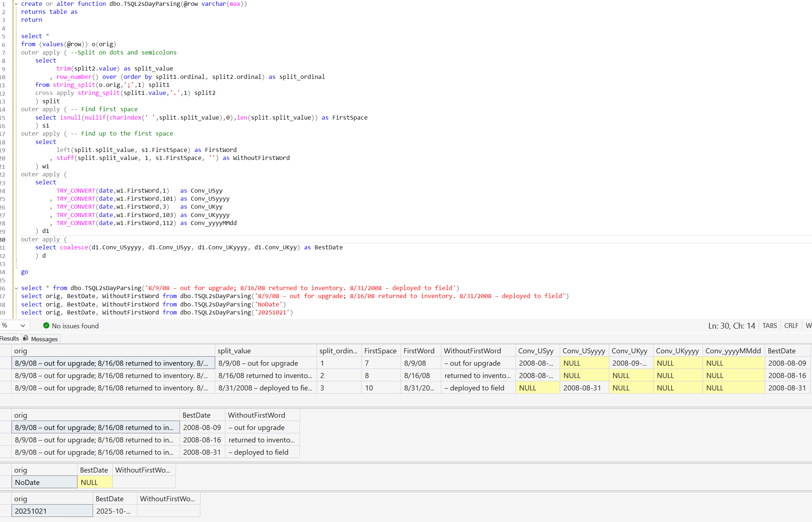Screen dimensions: 812x522
Task: Switch to the Results tab
Action: point(9,338)
